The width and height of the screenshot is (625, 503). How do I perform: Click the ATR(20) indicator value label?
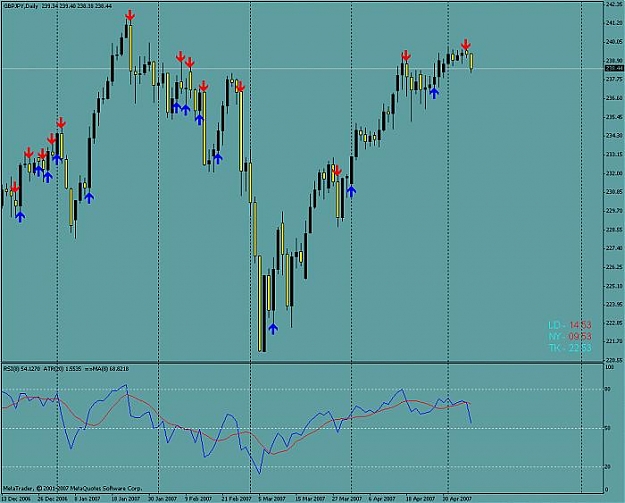click(x=61, y=369)
